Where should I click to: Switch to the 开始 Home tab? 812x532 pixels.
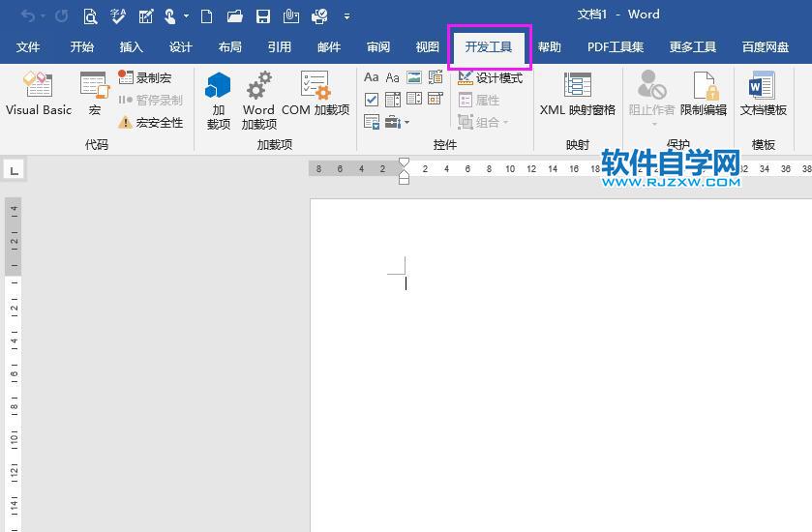tap(82, 47)
